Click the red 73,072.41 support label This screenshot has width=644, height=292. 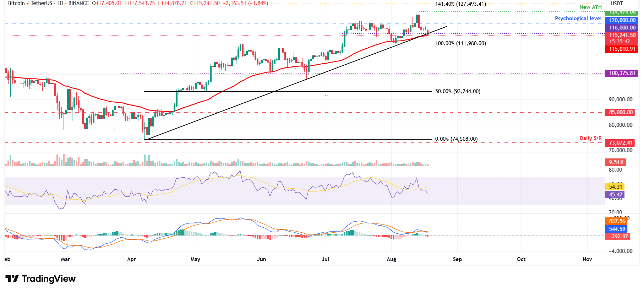620,143
